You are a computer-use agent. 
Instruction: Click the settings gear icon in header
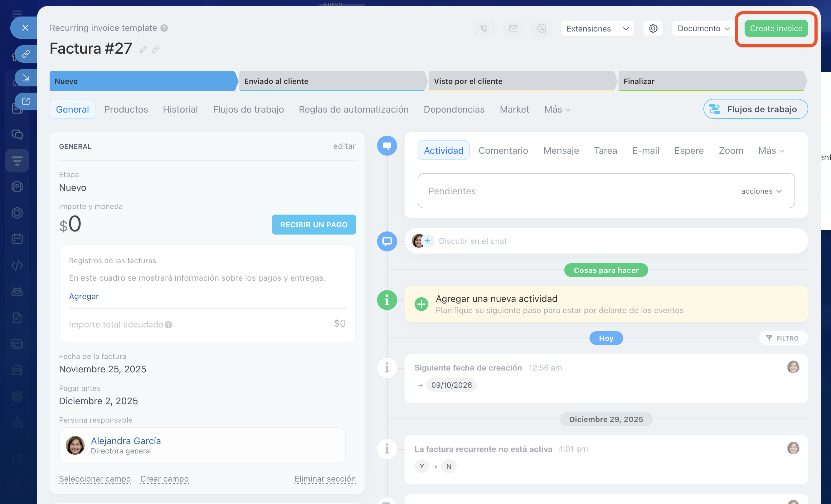(653, 28)
